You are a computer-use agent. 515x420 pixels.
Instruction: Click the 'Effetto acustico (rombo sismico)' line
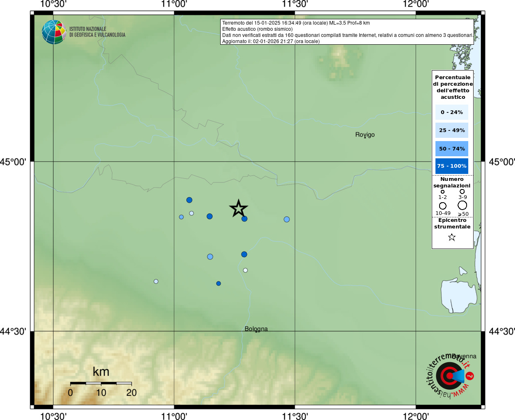coord(257,29)
